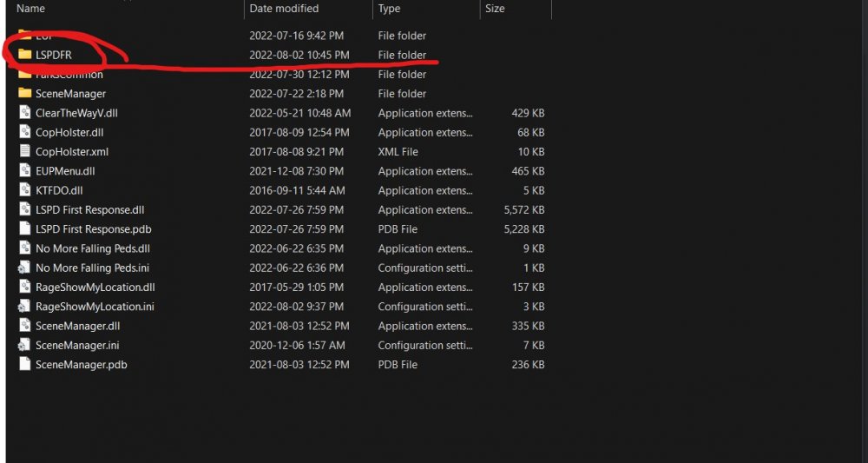Image resolution: width=868 pixels, height=463 pixels.
Task: Select the KTFDO.dll file name
Action: pos(59,190)
